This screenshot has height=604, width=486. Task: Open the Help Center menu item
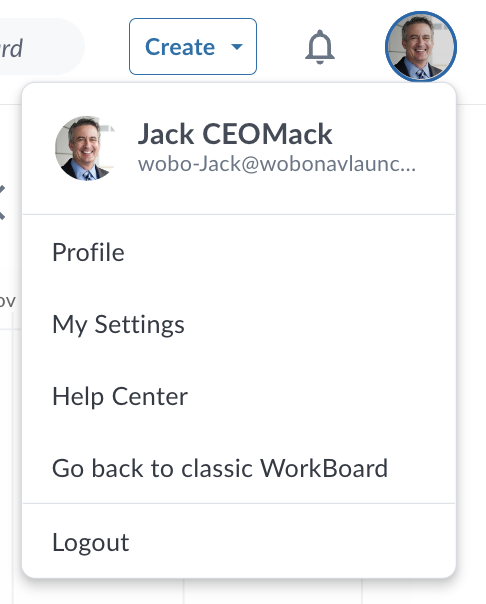239,396
